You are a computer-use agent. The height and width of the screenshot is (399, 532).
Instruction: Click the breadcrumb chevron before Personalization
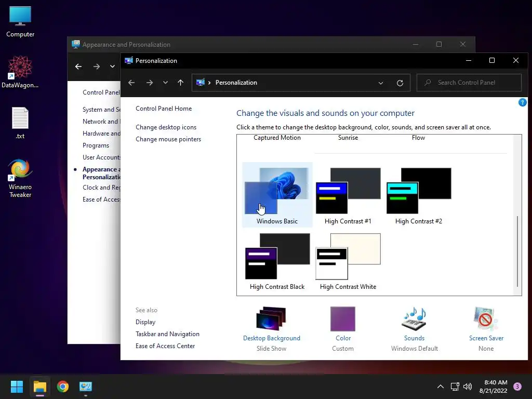pos(209,83)
